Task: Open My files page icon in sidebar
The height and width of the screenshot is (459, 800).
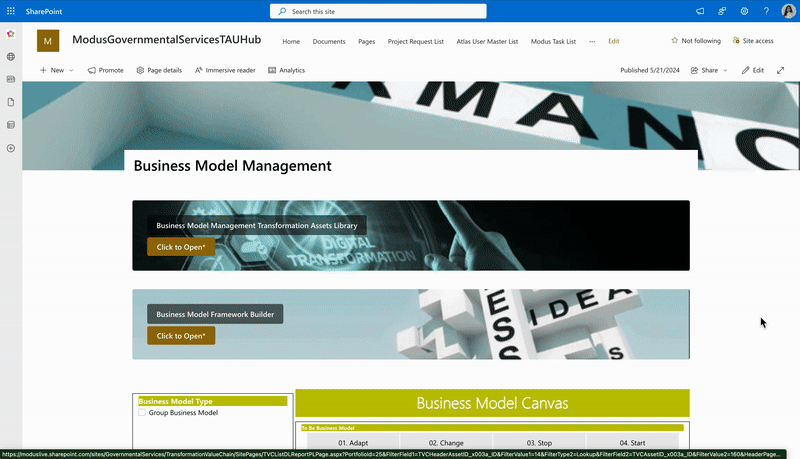Action: coord(11,102)
